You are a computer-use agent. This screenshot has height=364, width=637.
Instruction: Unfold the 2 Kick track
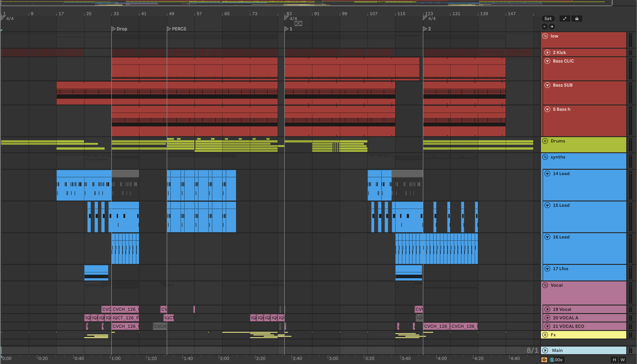(547, 52)
